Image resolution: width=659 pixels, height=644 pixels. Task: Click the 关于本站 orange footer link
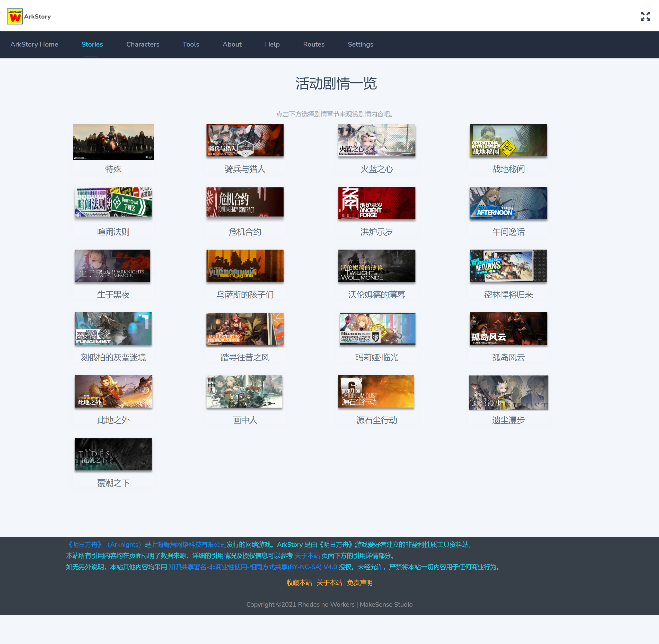(x=329, y=583)
